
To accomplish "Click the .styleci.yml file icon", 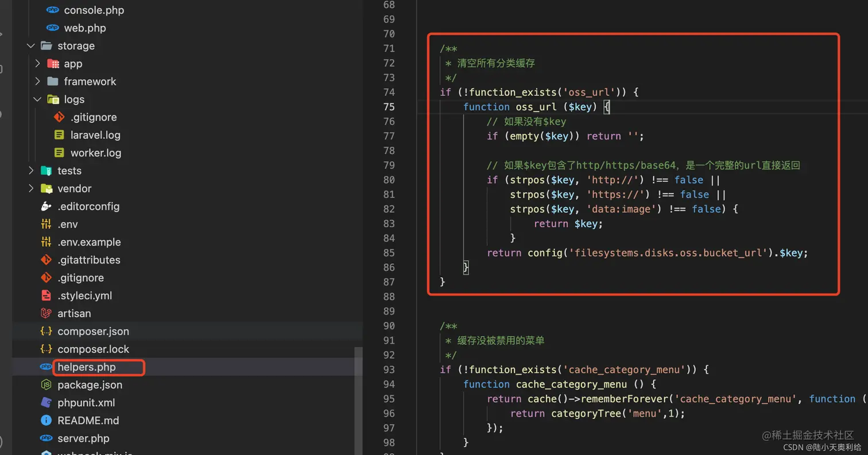I will [46, 295].
